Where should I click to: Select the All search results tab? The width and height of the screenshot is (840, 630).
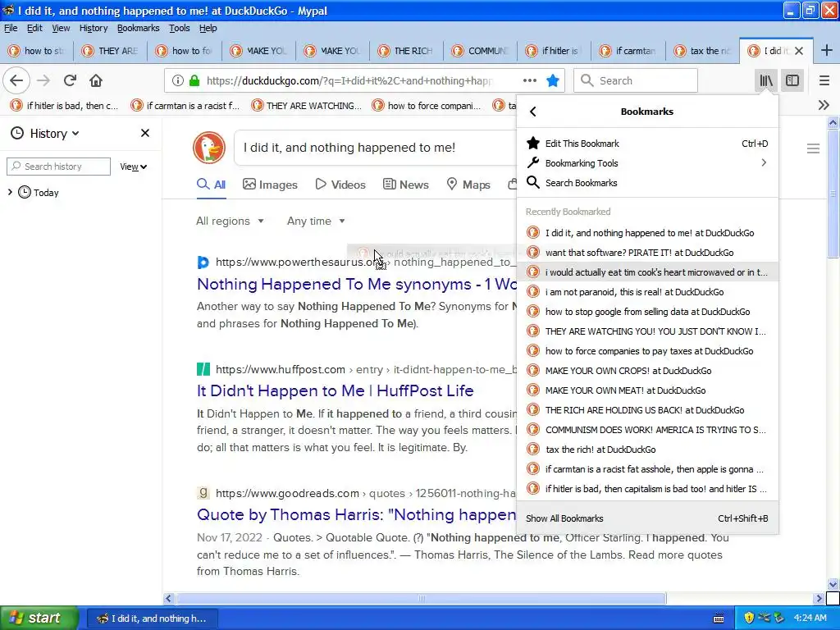(x=211, y=185)
